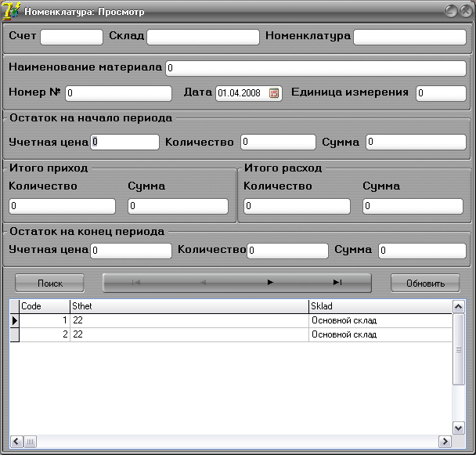Focus the Единица измерения field

tap(440, 93)
